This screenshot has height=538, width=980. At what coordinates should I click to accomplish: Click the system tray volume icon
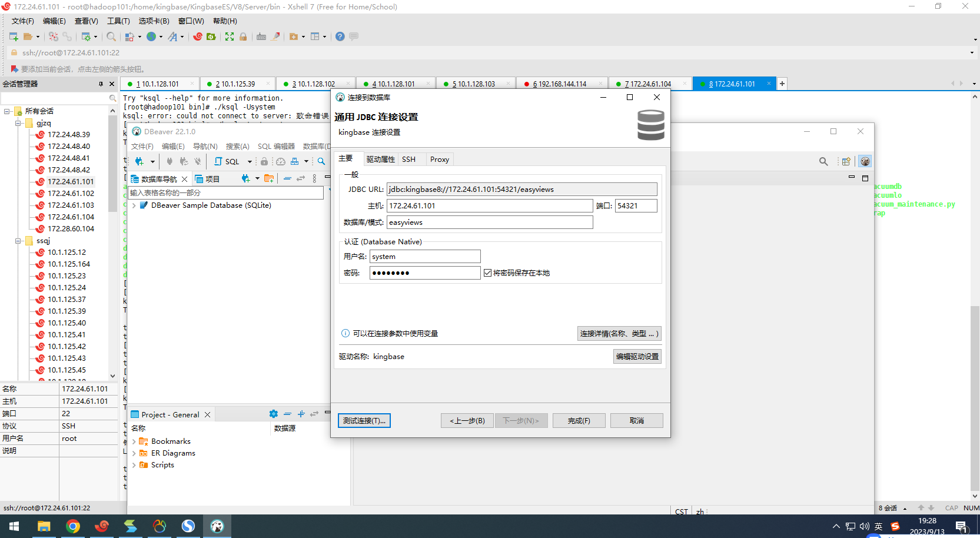[x=864, y=526]
